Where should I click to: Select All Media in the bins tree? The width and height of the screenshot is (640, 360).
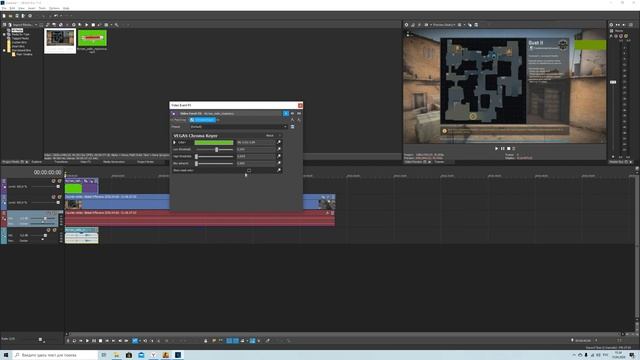tap(17, 30)
